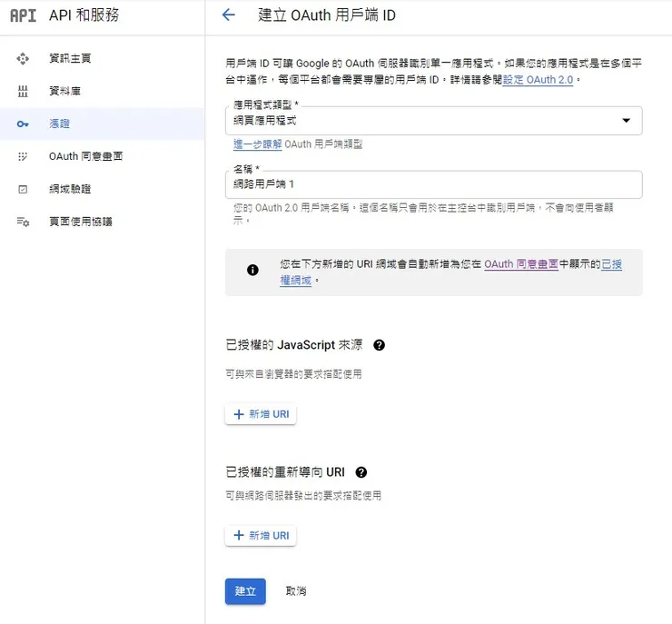Click the 憑證 key icon

pos(23,124)
